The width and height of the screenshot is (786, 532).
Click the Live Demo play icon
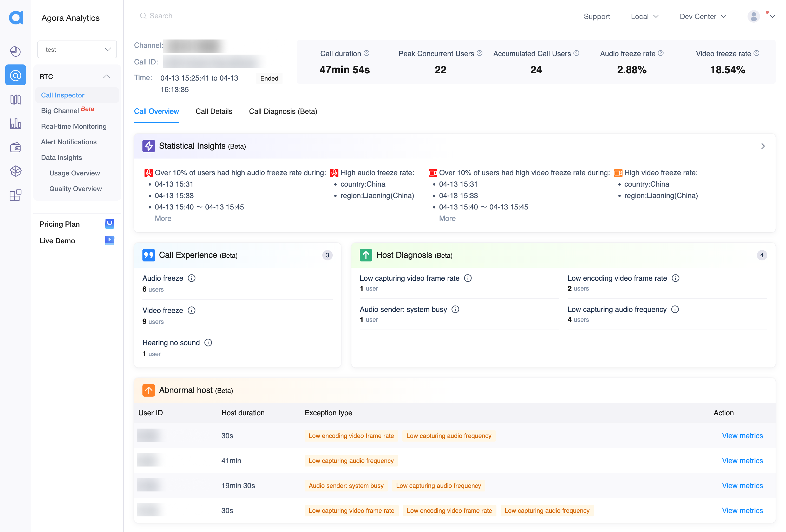coord(110,240)
